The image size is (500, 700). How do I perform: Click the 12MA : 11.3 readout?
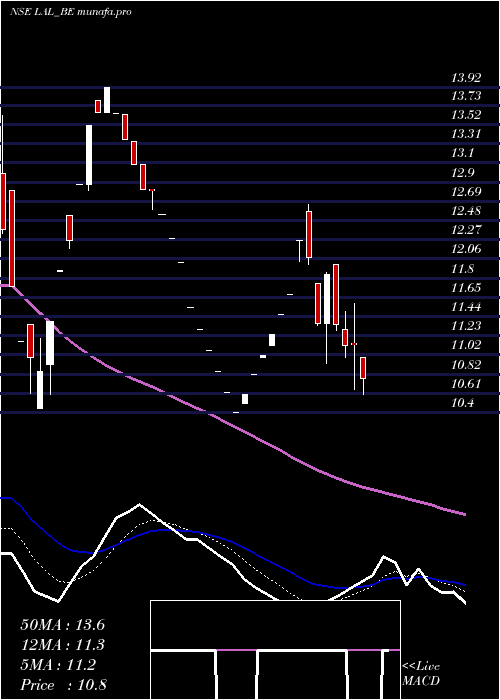[x=62, y=645]
